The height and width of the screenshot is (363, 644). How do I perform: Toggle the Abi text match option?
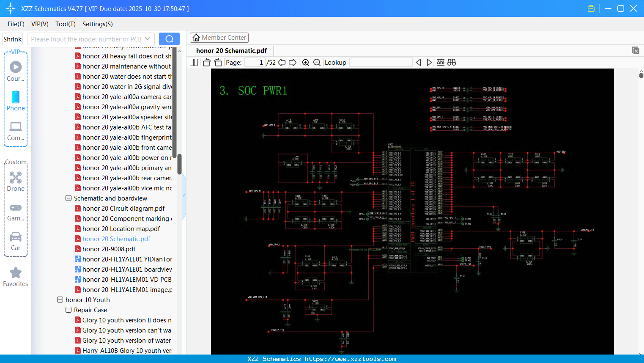pyautogui.click(x=440, y=63)
